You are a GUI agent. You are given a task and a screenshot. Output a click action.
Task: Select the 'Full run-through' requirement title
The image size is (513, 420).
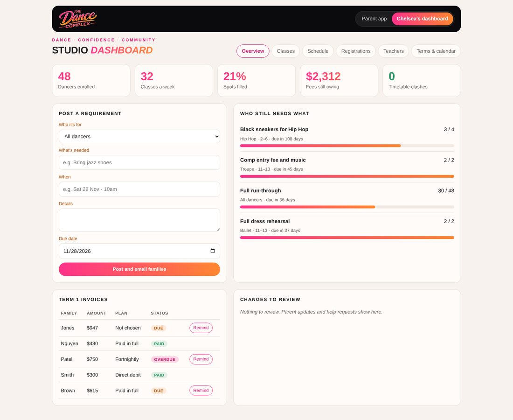click(260, 190)
